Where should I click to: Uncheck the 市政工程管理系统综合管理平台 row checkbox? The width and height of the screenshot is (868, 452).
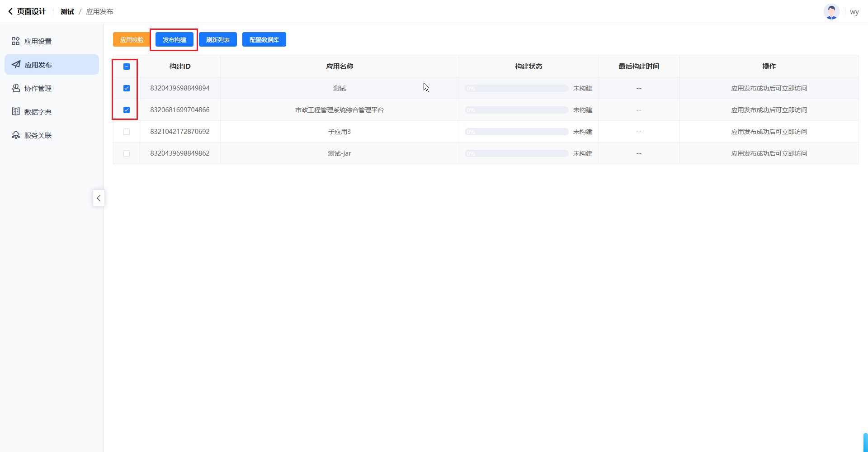click(x=127, y=110)
